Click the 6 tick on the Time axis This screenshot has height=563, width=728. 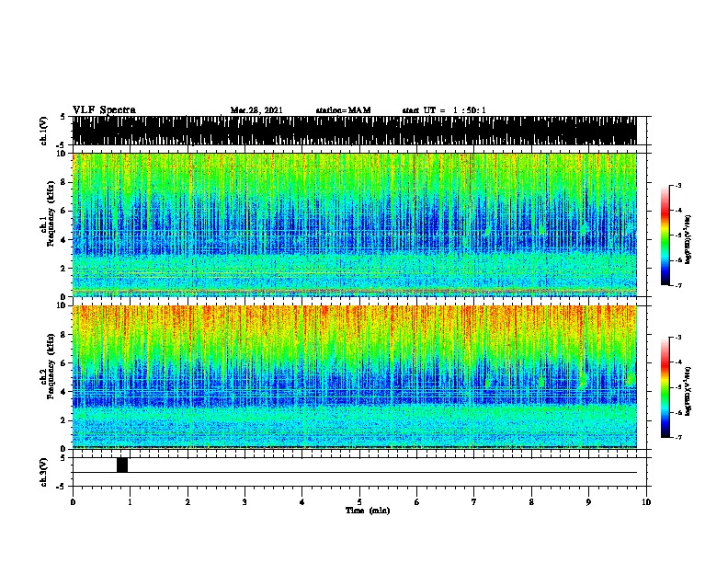coord(417,502)
